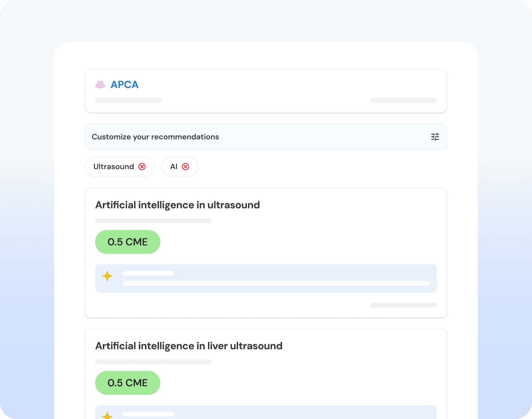Remove the AI filter tag
The image size is (532, 419).
tap(186, 167)
